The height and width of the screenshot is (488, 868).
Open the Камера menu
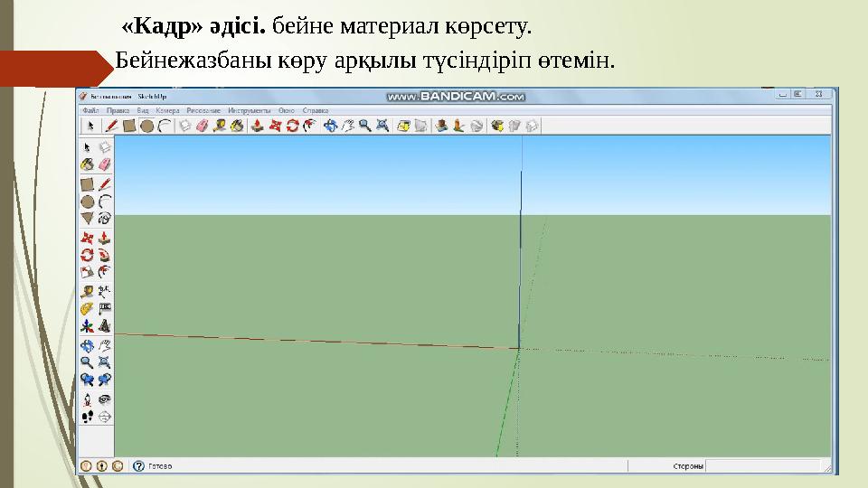click(167, 110)
